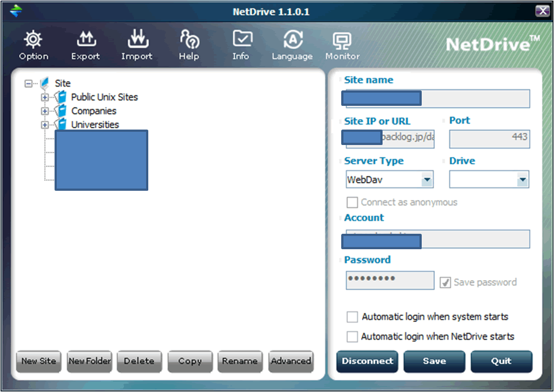554x392 pixels.
Task: Click the Copy button
Action: point(190,361)
